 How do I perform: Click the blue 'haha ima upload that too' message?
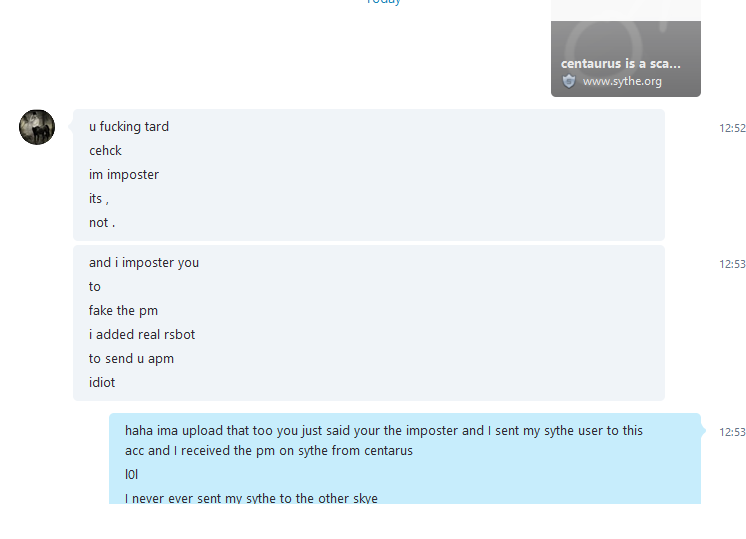click(x=384, y=441)
